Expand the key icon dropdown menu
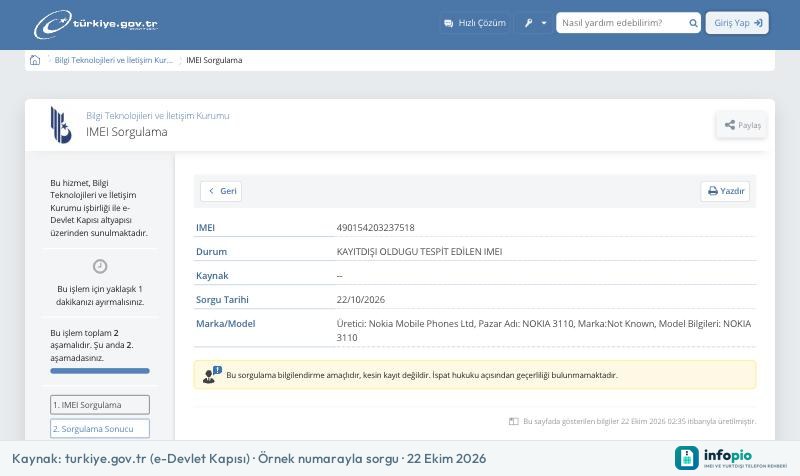The height and width of the screenshot is (476, 800). click(x=535, y=23)
